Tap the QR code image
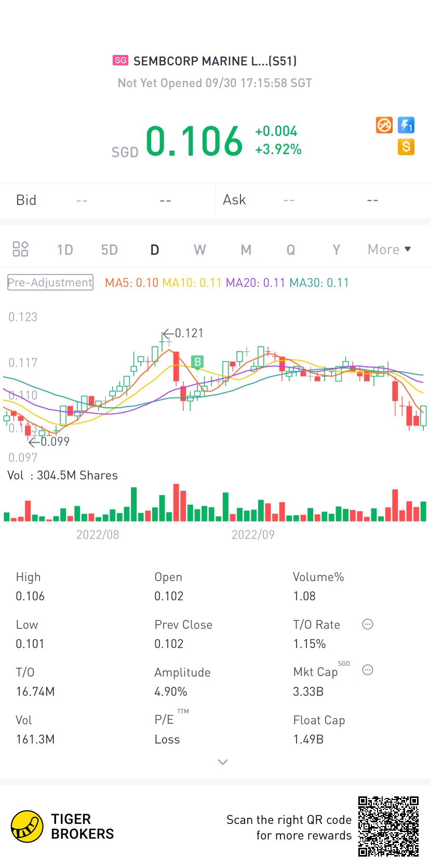The image size is (430, 868). (388, 826)
